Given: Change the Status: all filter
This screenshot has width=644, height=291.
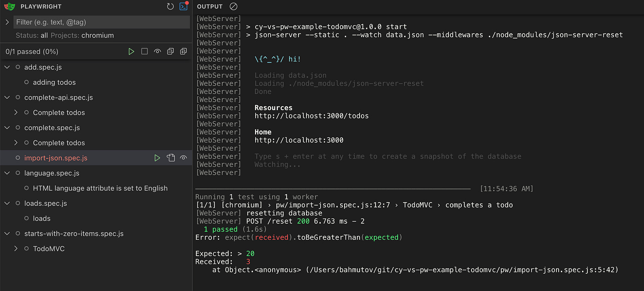Looking at the screenshot, I should click(x=32, y=35).
